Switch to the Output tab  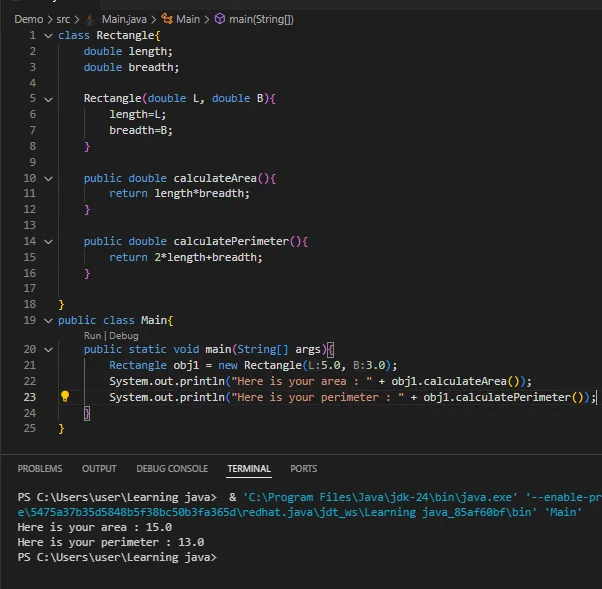(x=99, y=468)
